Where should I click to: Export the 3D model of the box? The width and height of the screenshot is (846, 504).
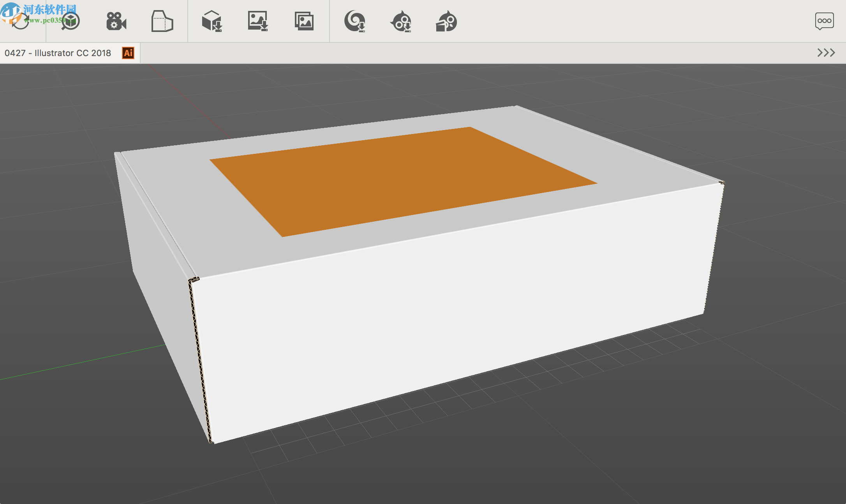[212, 21]
